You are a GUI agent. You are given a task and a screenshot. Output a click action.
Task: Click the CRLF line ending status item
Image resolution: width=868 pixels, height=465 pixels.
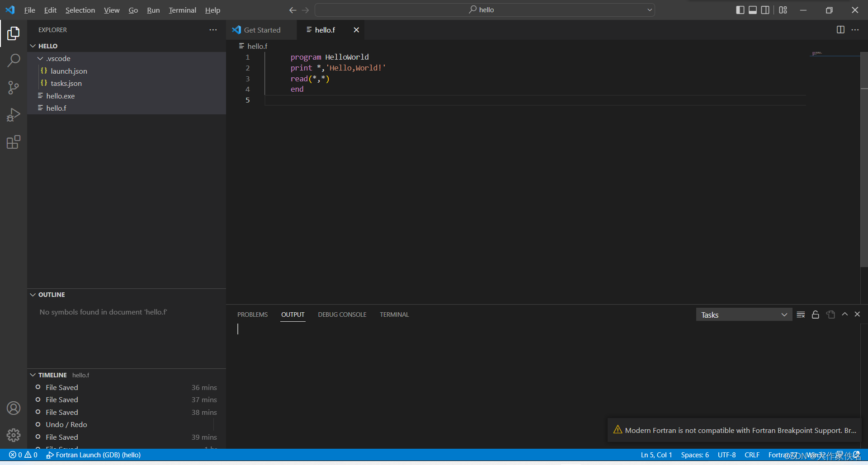[752, 455]
